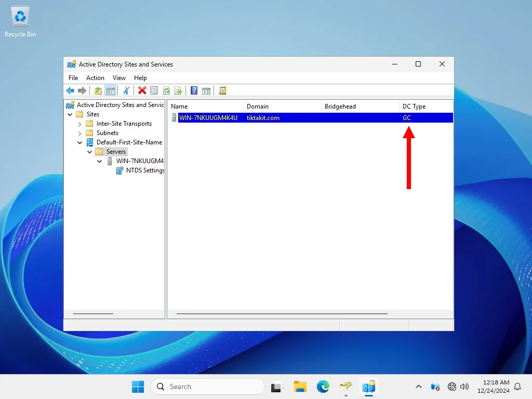Click the Cut scissors icon

point(126,90)
